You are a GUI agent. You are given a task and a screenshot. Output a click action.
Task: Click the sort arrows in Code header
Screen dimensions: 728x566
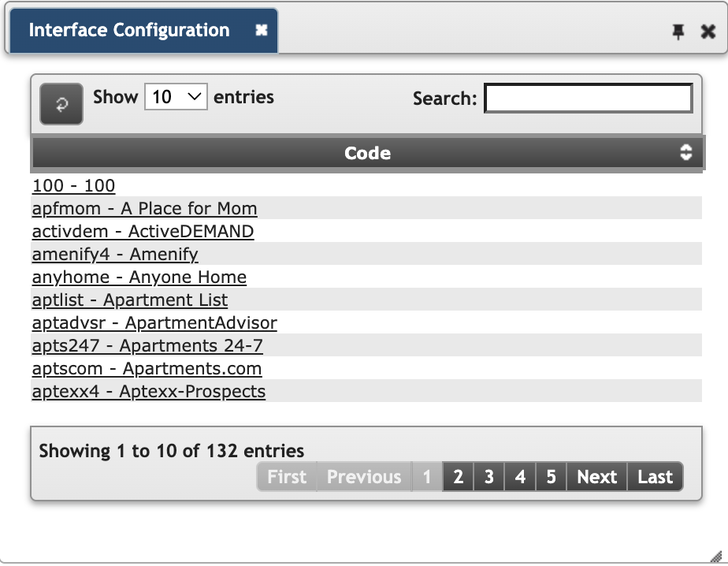(x=686, y=153)
